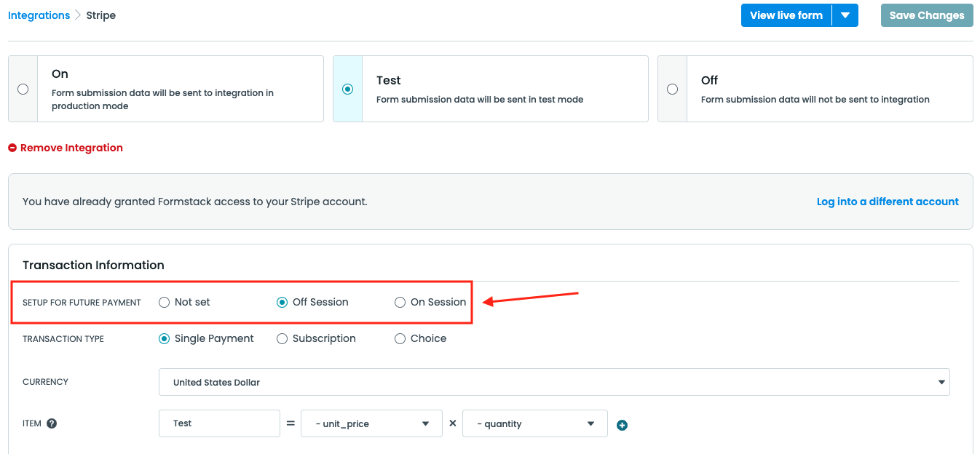Choose Off Session for future payment
This screenshot has height=454, width=980.
[x=282, y=302]
